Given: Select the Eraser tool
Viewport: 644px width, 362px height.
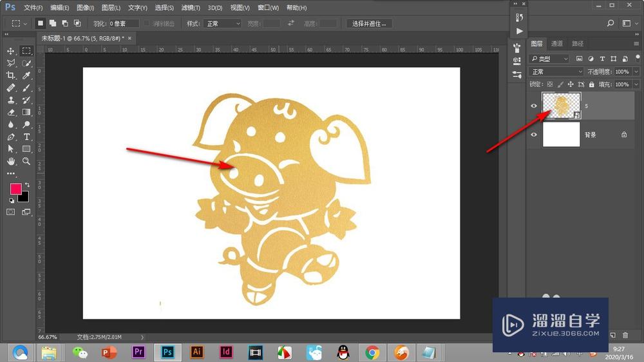Looking at the screenshot, I should coord(11,113).
